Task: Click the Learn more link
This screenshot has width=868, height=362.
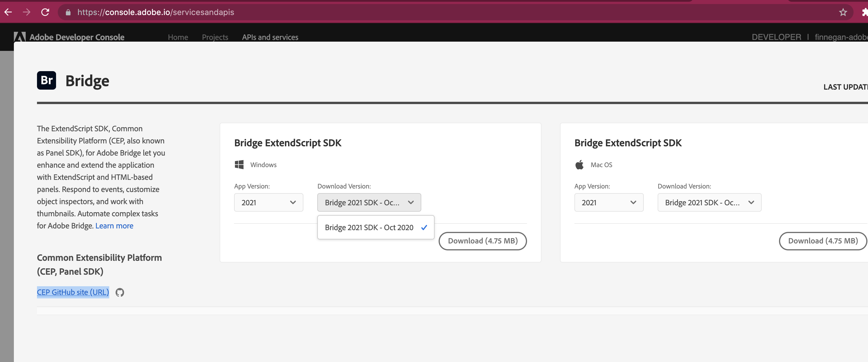Action: coord(114,226)
